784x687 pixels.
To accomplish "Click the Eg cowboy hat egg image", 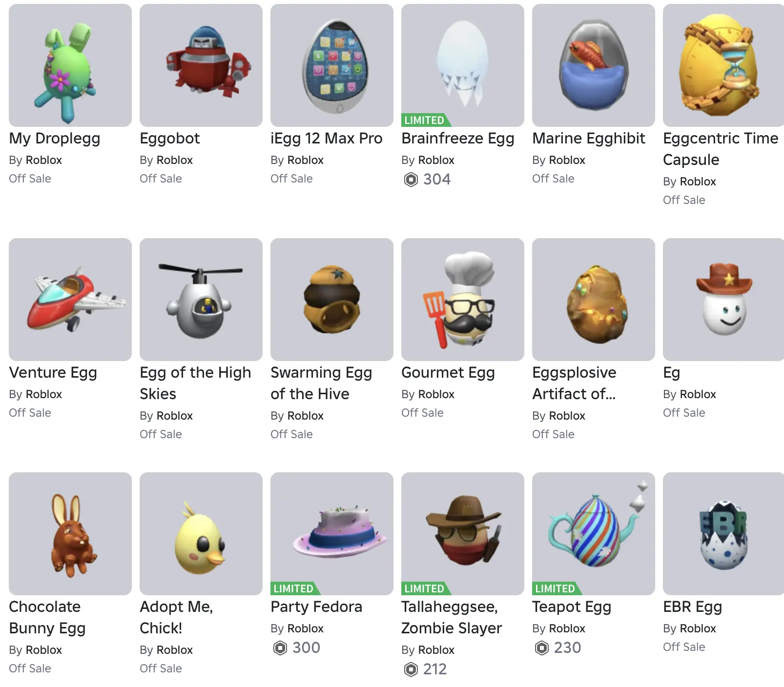I will 723,300.
